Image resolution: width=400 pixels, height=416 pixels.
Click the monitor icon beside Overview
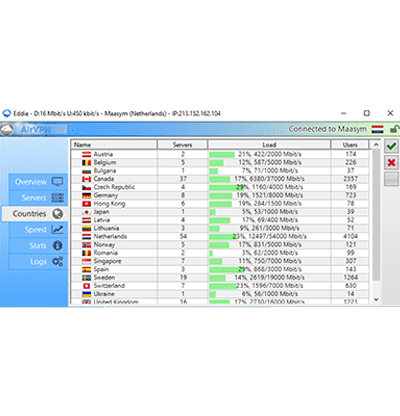point(58,182)
